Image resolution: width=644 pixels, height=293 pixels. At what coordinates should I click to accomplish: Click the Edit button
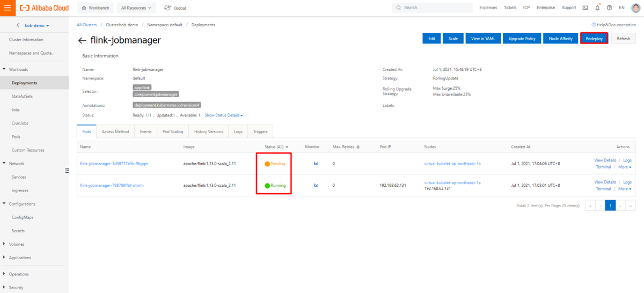431,39
